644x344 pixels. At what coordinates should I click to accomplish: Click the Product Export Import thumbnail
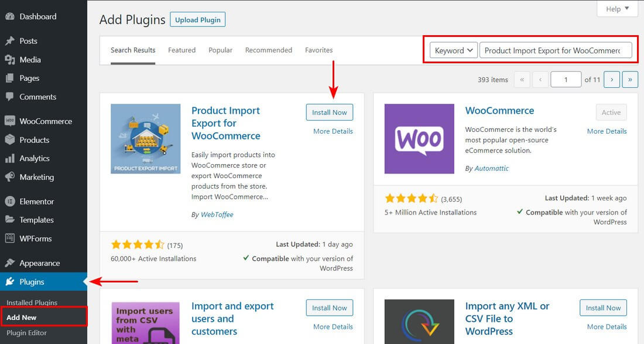tap(145, 138)
